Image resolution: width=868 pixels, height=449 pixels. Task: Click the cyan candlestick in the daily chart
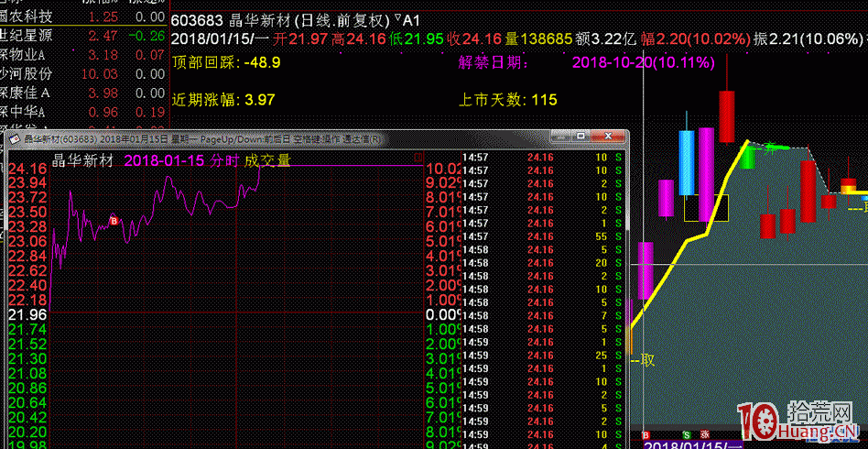tap(687, 162)
